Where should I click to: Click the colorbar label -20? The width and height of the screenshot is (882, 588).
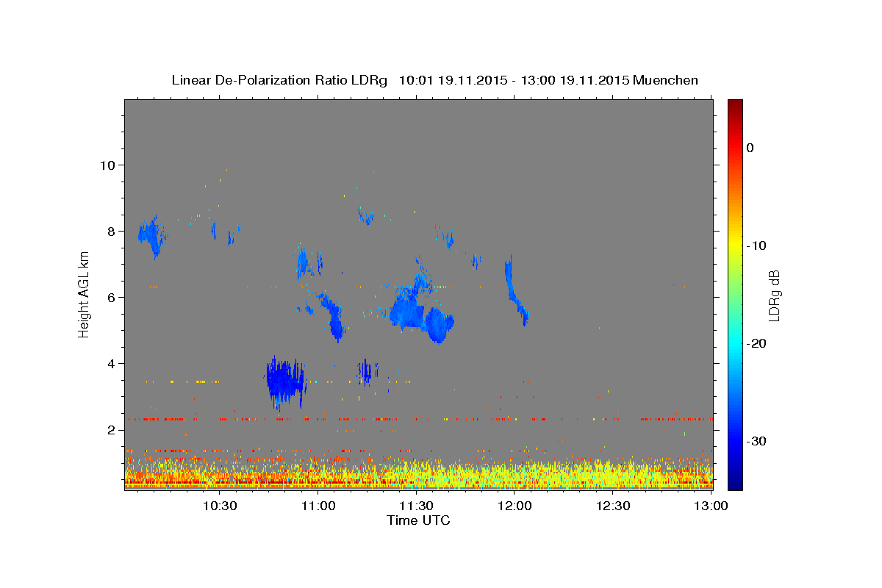point(756,343)
